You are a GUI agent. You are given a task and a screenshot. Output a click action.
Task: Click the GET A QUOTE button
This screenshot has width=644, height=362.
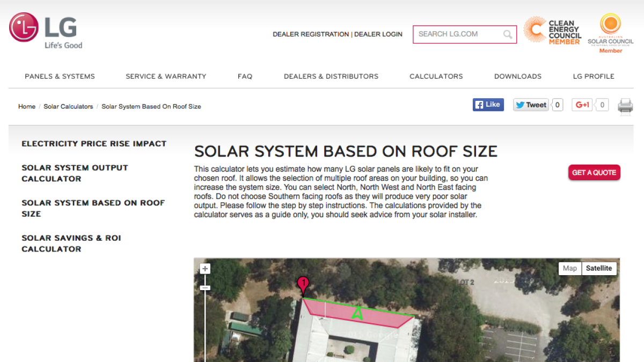point(594,172)
